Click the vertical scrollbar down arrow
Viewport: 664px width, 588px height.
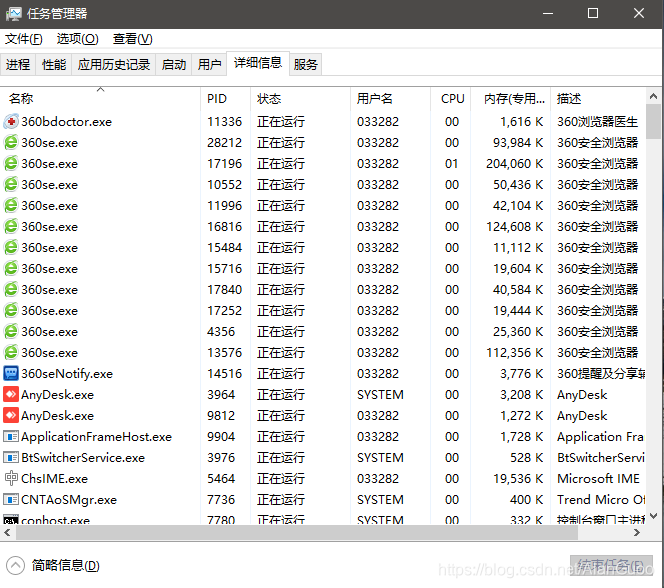(x=653, y=516)
